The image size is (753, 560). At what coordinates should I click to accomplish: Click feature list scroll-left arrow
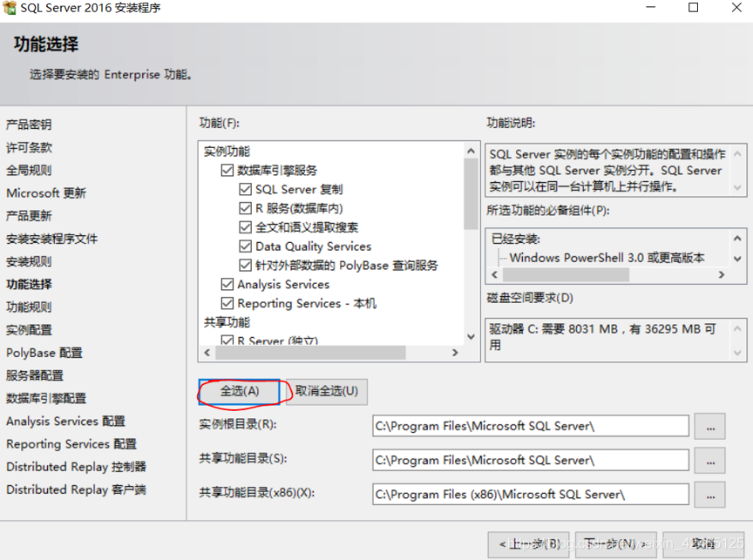pyautogui.click(x=207, y=353)
